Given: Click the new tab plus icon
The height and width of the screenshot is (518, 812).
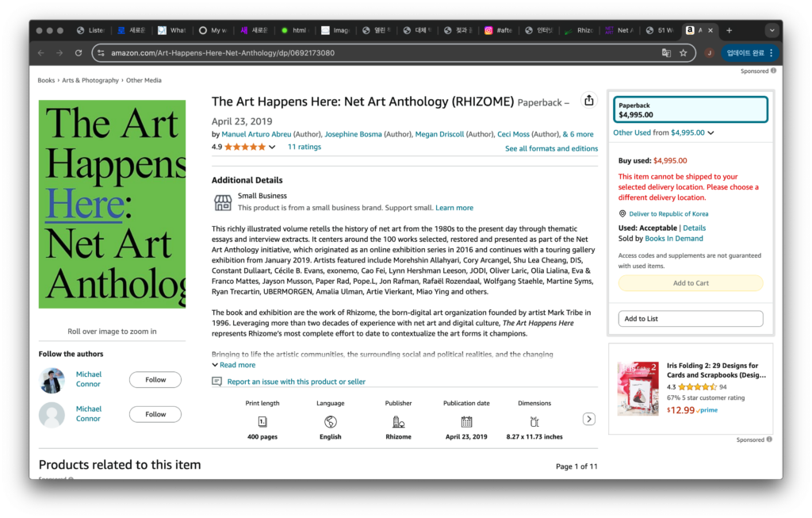Looking at the screenshot, I should [730, 30].
